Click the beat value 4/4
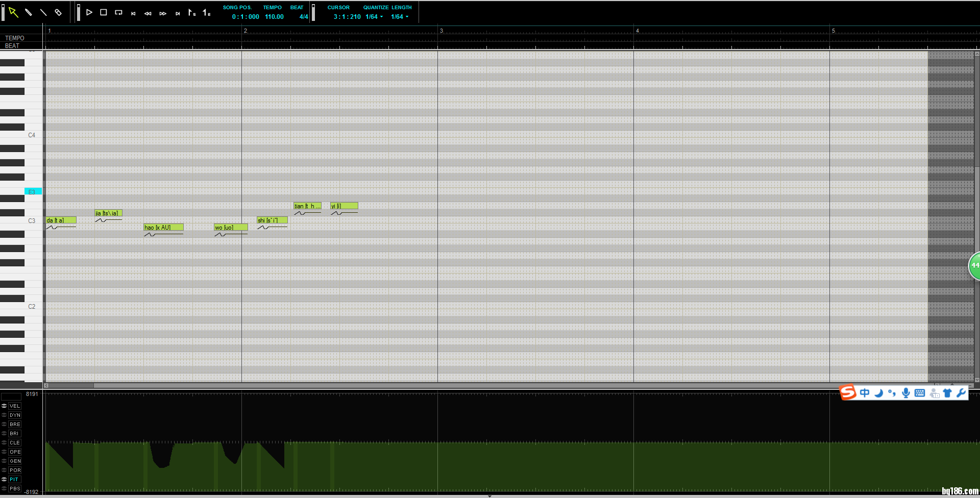 coord(304,17)
